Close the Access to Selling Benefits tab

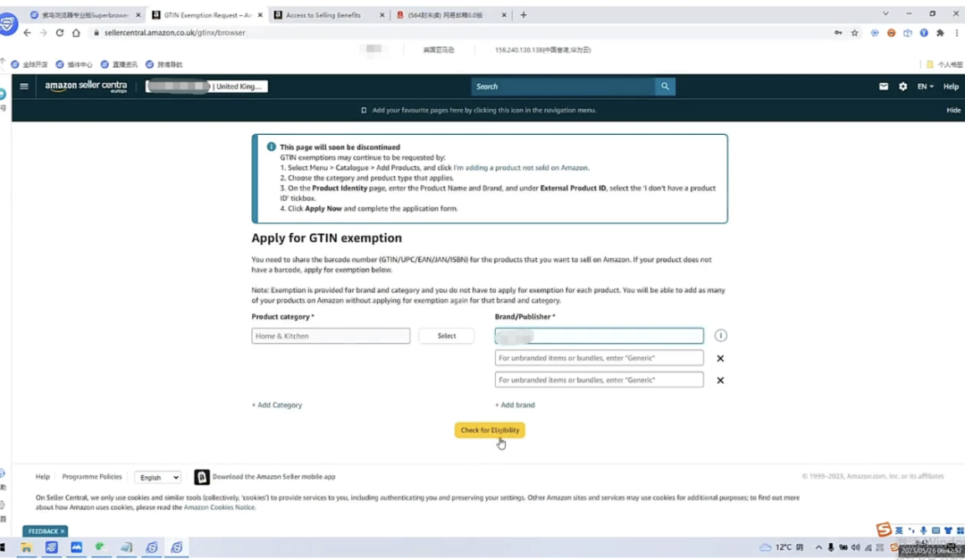[x=382, y=15]
